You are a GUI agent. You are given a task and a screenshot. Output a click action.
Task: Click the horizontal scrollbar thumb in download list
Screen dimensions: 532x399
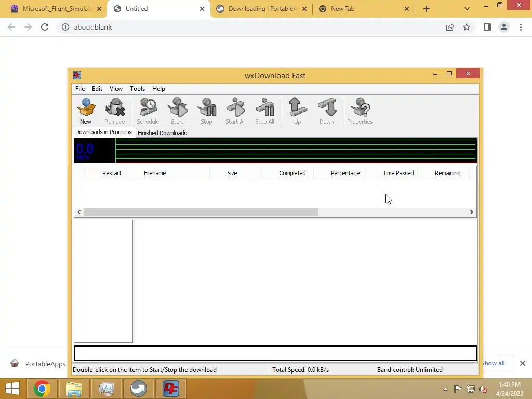201,212
